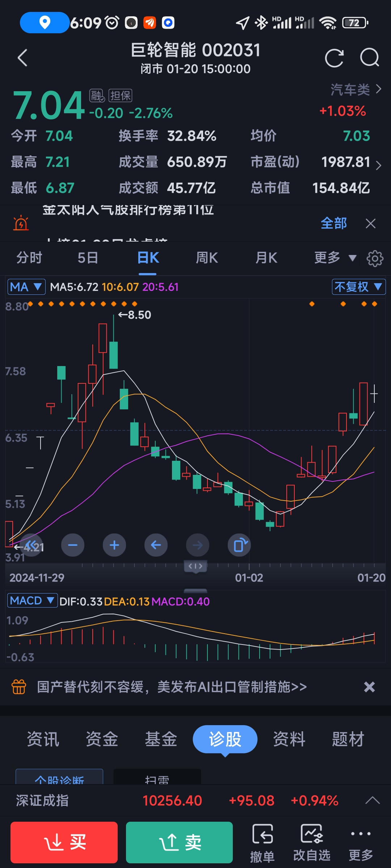Tap the stock title 巨轮智能 002031
This screenshot has width=391, height=868.
[x=195, y=50]
